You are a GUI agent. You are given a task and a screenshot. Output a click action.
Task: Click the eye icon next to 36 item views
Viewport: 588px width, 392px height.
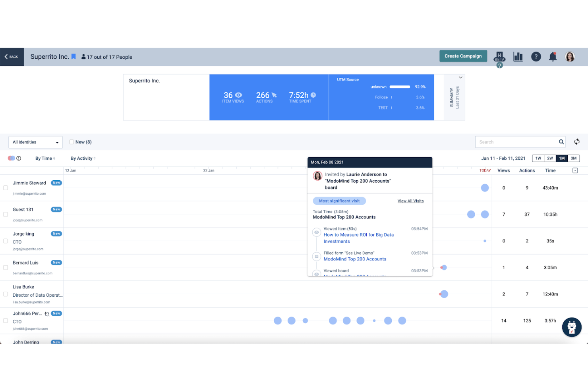(x=238, y=95)
